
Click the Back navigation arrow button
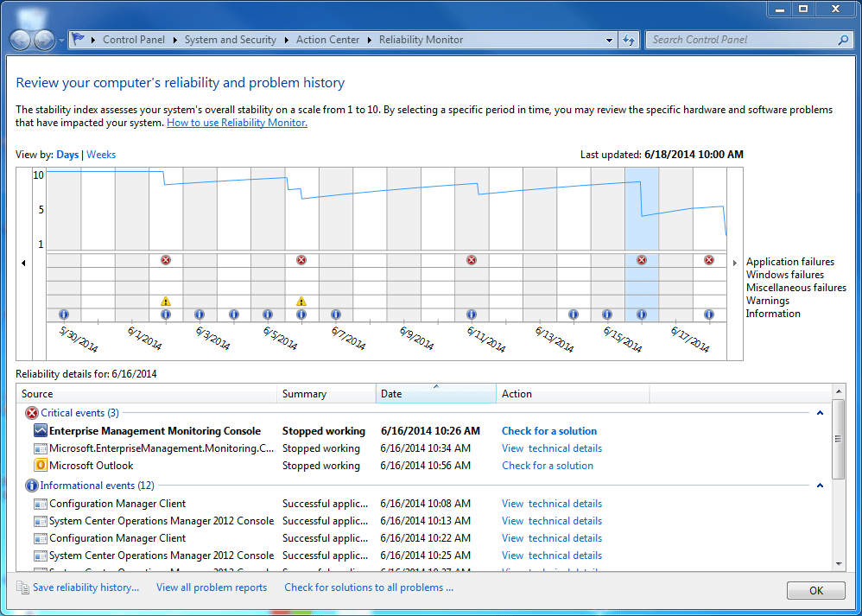pyautogui.click(x=21, y=40)
